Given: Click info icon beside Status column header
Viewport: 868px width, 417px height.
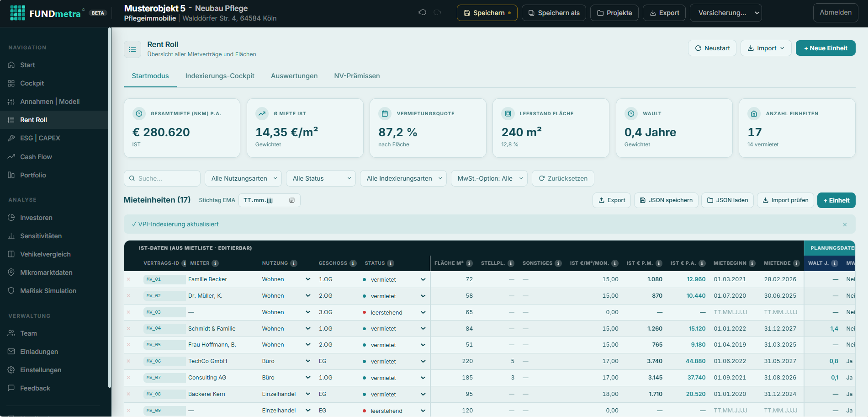Looking at the screenshot, I should click(391, 263).
